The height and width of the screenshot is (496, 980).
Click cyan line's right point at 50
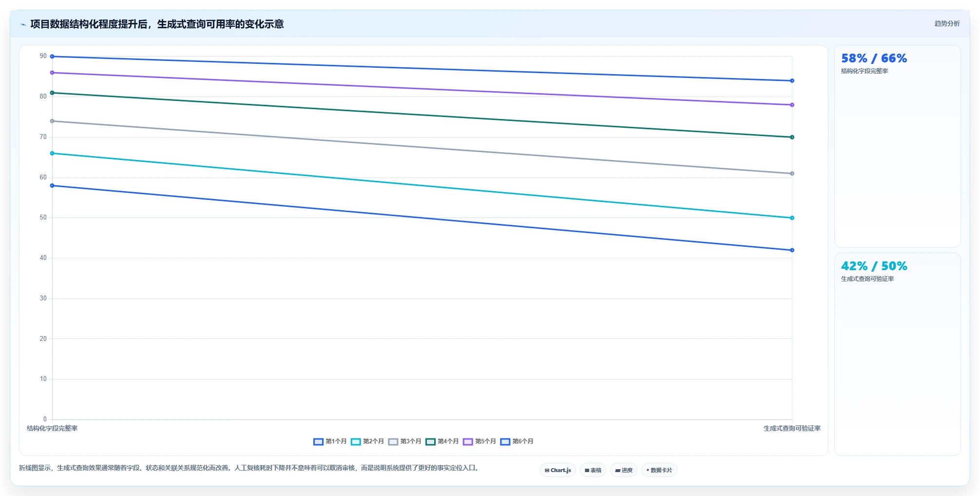792,218
